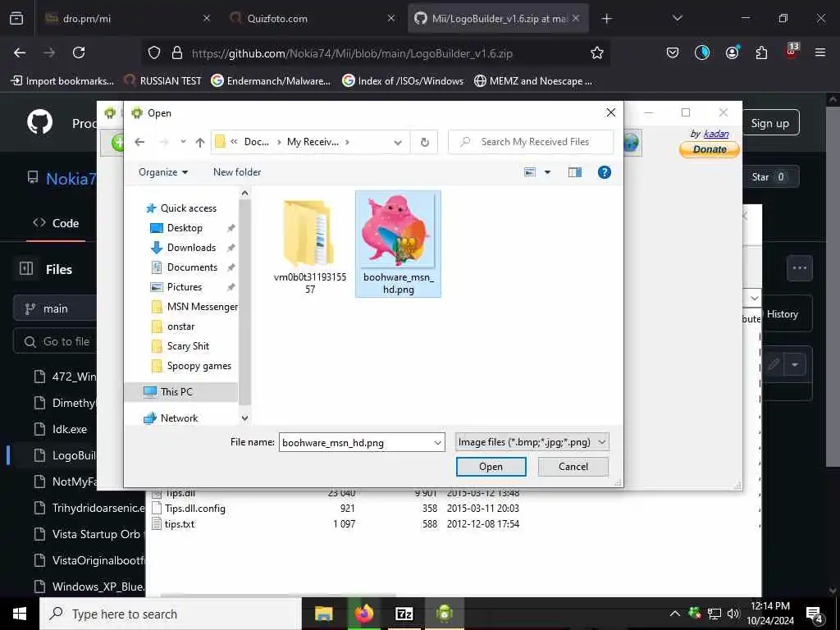
Task: Refresh the My Received Files folder
Action: 424,142
